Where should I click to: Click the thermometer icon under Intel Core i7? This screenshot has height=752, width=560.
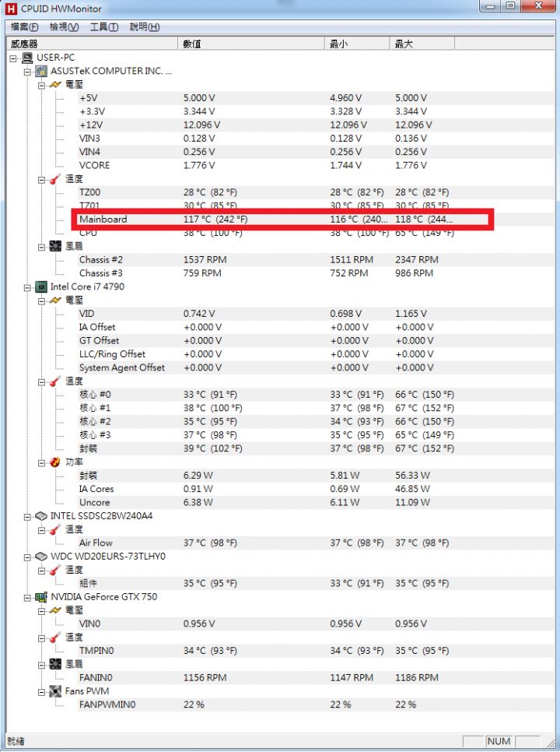tap(55, 381)
